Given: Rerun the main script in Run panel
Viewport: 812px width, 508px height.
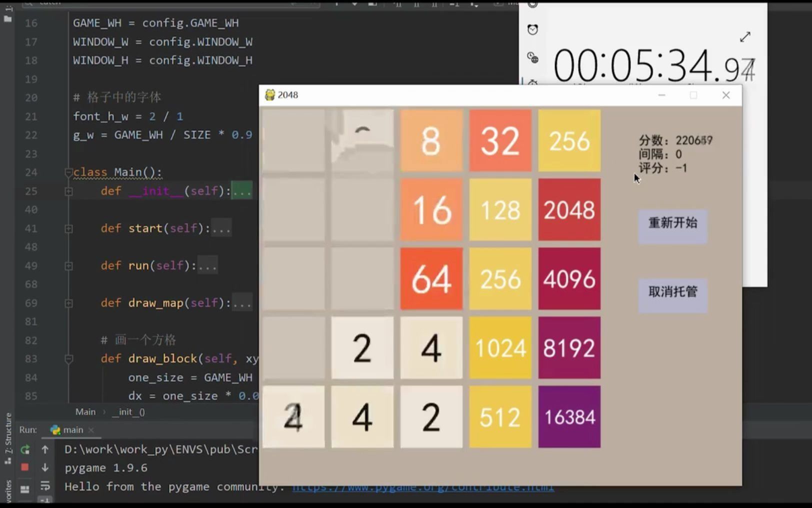Looking at the screenshot, I should coord(24,449).
